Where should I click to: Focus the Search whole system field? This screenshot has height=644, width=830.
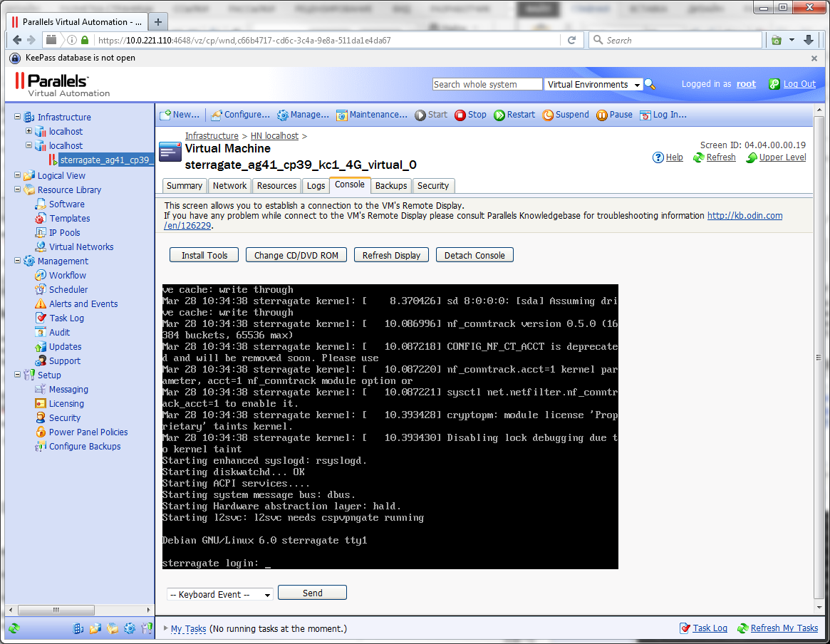click(487, 85)
